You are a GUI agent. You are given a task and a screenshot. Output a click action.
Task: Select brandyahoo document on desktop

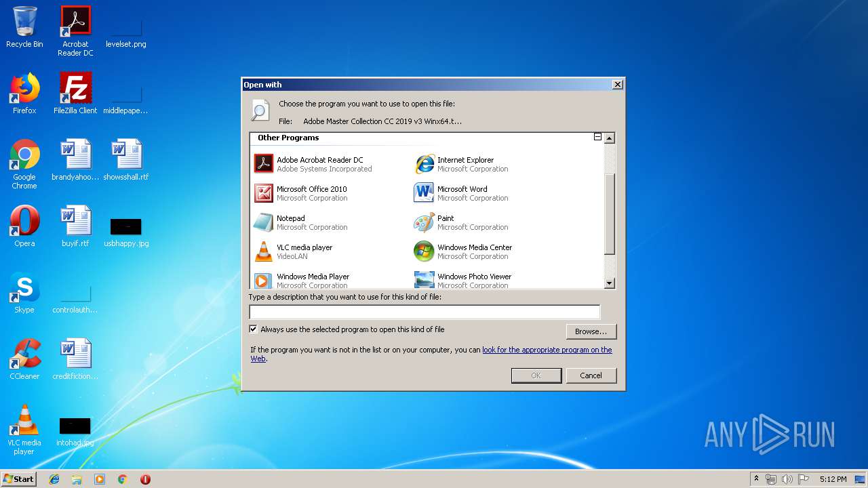click(75, 160)
